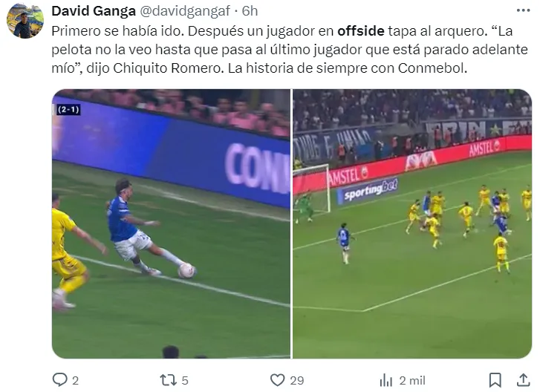Click the bold offside word in tweet

[360, 31]
